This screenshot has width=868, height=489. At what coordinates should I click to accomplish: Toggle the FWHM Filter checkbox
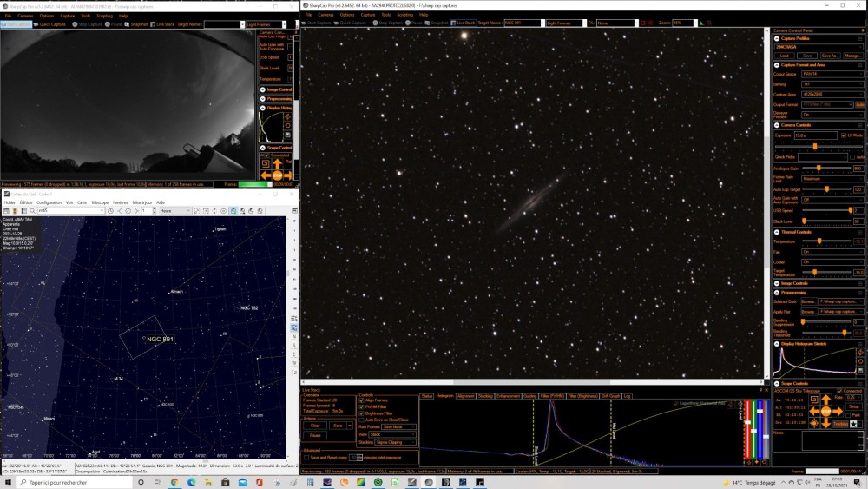point(361,407)
